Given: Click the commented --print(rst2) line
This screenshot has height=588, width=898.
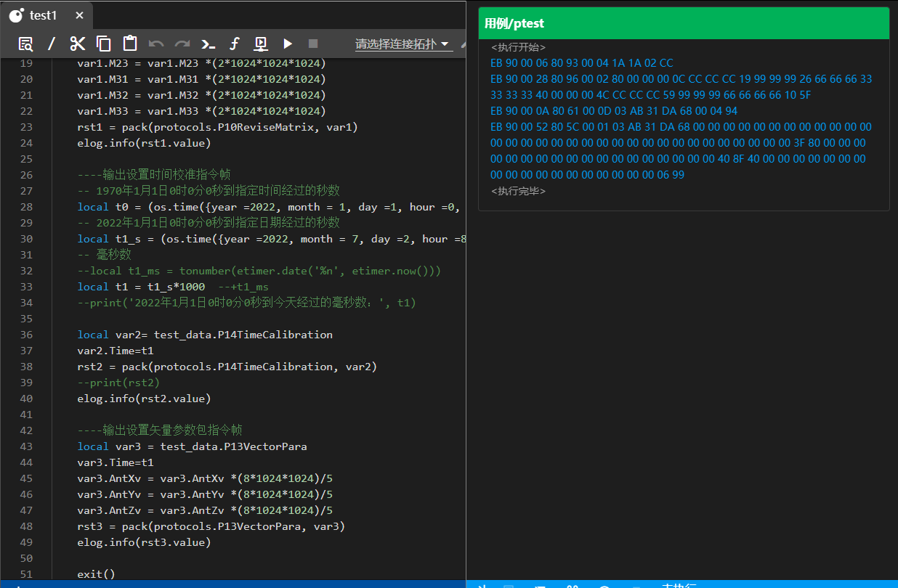Looking at the screenshot, I should (x=118, y=383).
